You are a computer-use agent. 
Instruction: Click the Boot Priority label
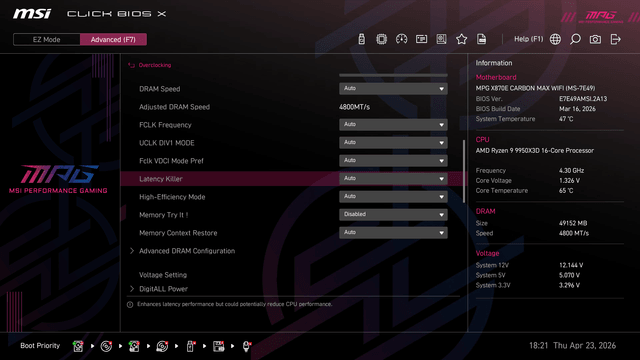pyautogui.click(x=40, y=346)
